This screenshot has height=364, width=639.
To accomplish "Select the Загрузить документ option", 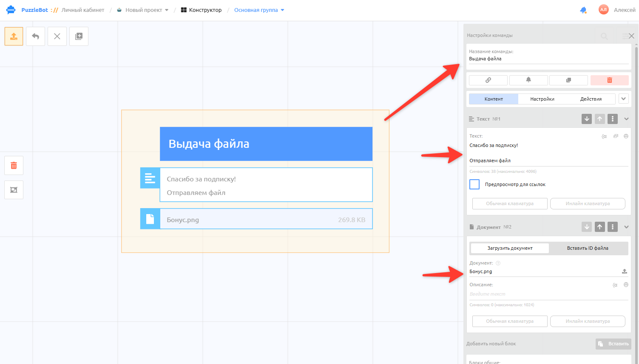I will point(510,248).
